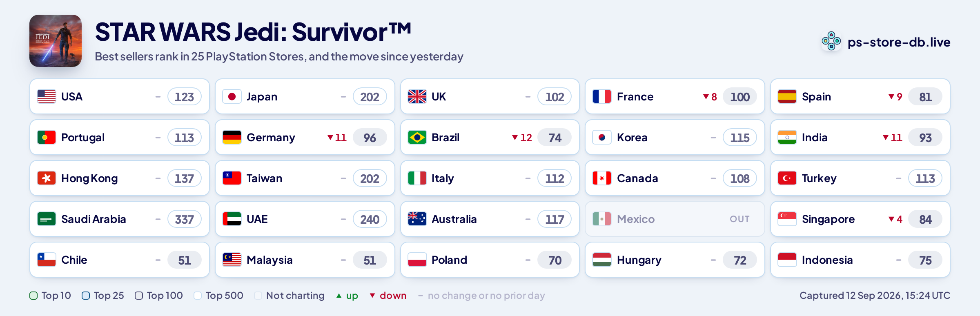Select the Turkey flag icon
Viewport: 980px width, 316px height.
(787, 178)
